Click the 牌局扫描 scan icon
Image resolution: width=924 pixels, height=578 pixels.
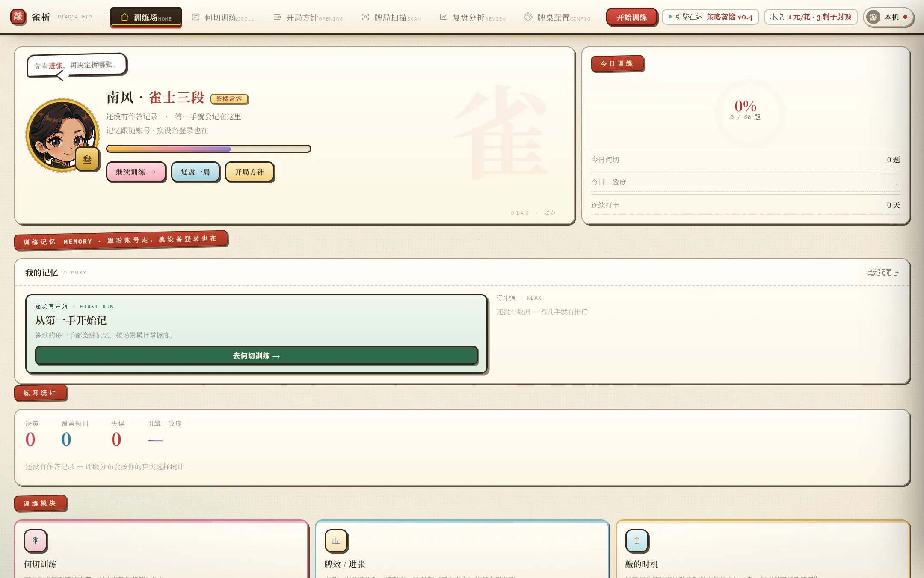365,17
